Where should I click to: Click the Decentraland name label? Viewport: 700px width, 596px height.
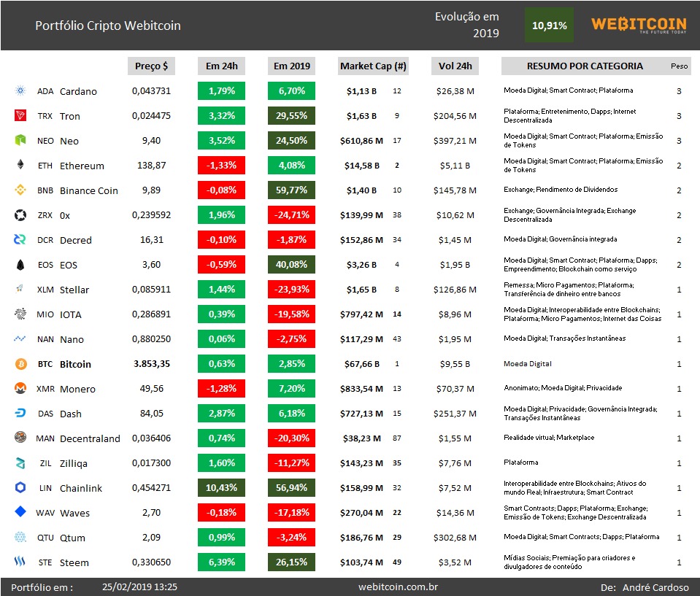[x=90, y=438]
